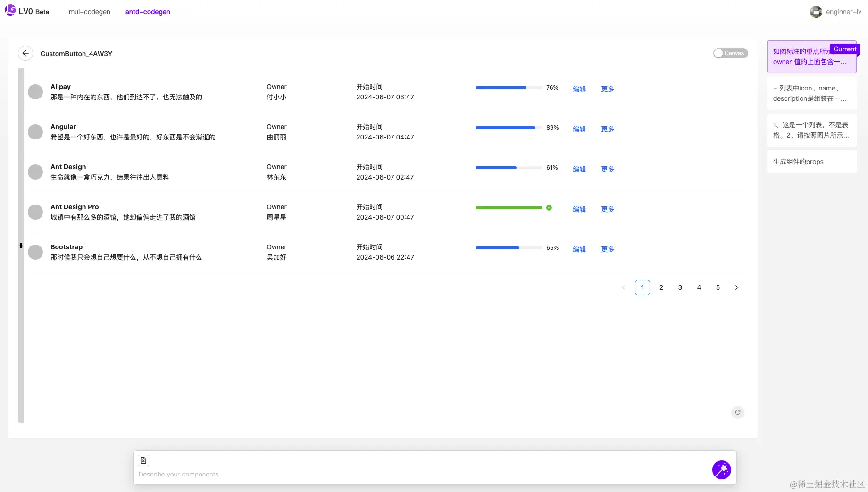Switch to the antd-codegen tab
This screenshot has width=868, height=492.
(148, 12)
